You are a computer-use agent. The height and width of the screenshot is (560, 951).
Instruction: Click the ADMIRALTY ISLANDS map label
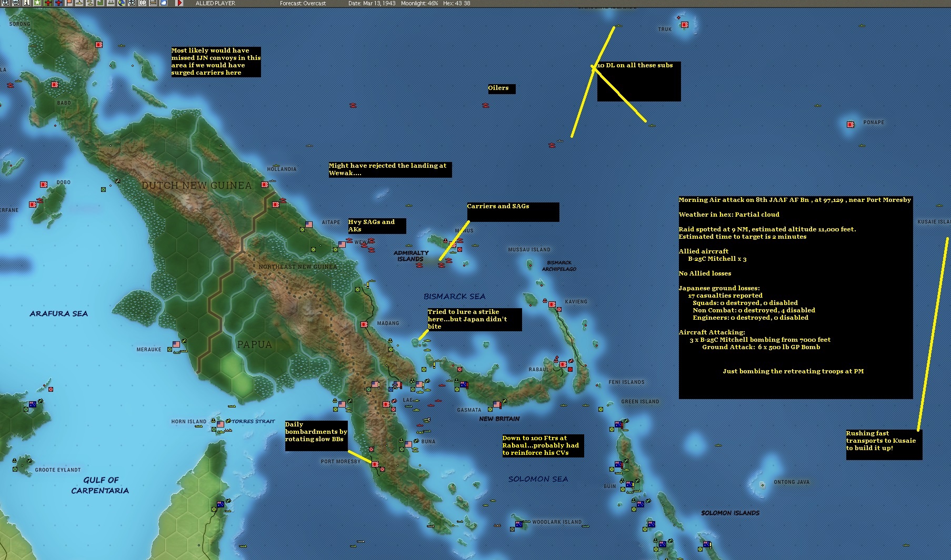(411, 256)
